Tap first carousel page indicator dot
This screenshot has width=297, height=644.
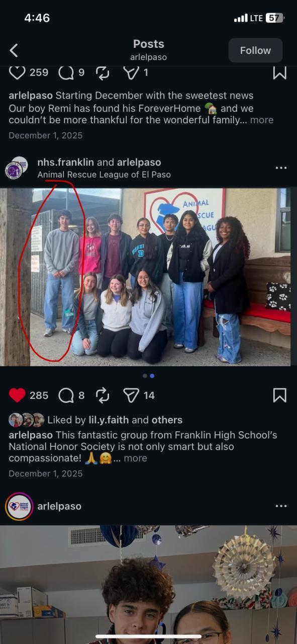click(x=145, y=376)
